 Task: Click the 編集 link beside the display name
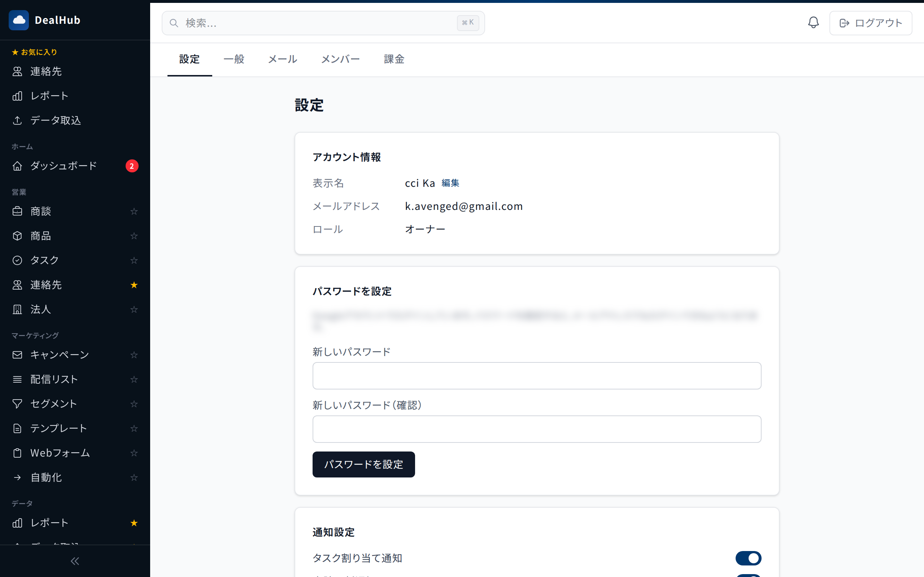coord(450,183)
